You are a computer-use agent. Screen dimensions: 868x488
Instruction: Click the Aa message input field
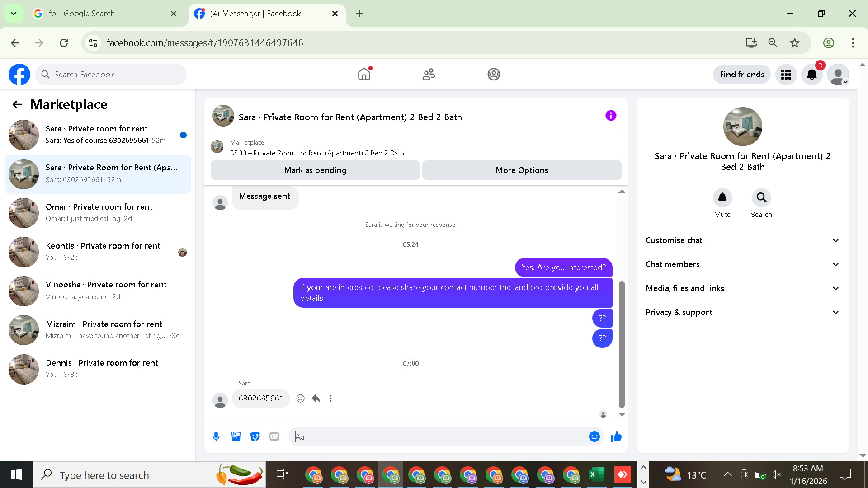pos(439,436)
